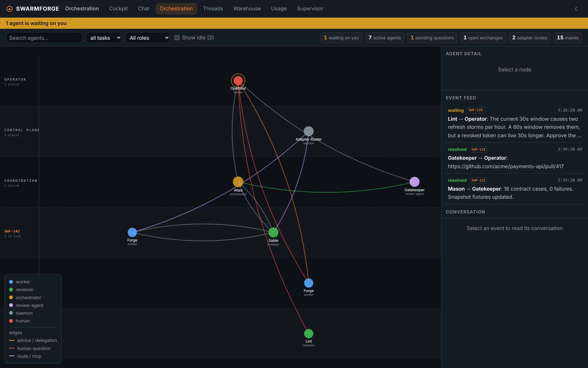Image resolution: width=588 pixels, height=368 pixels.
Task: Click the 1 waiting on you chip
Action: pos(341,38)
